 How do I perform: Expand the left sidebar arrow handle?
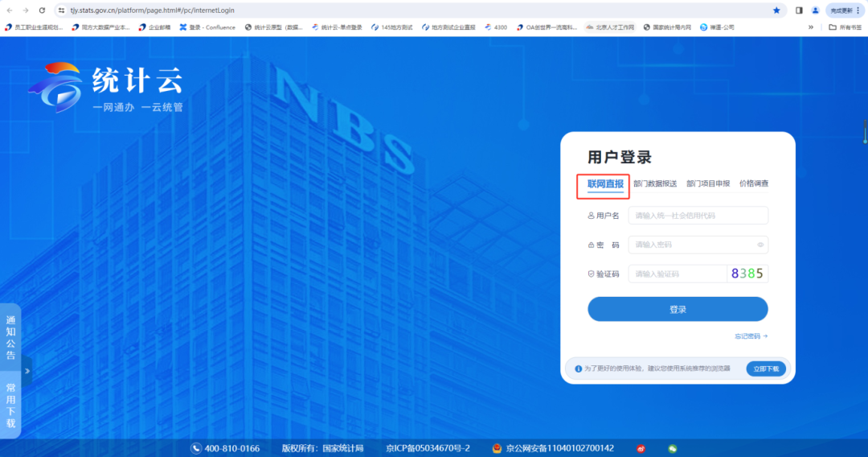tap(27, 371)
